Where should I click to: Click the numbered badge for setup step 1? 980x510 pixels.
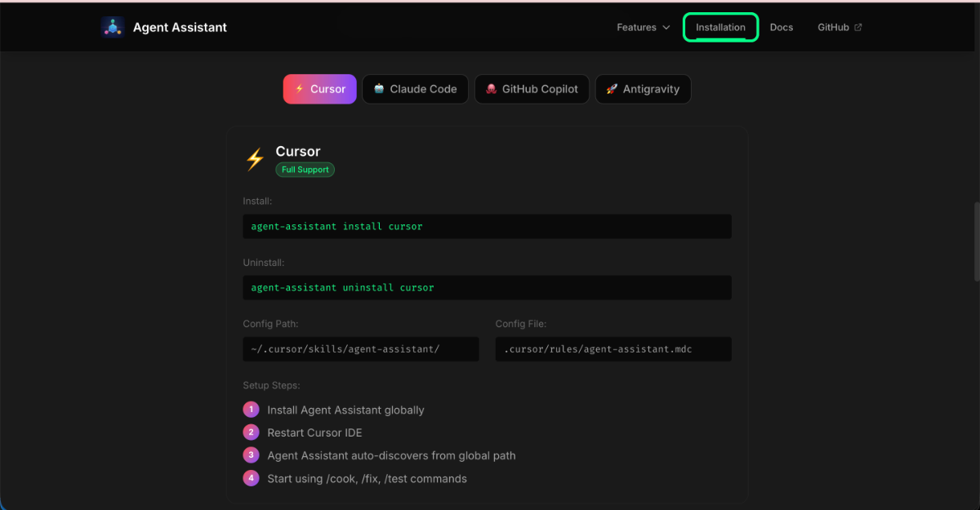pos(251,410)
